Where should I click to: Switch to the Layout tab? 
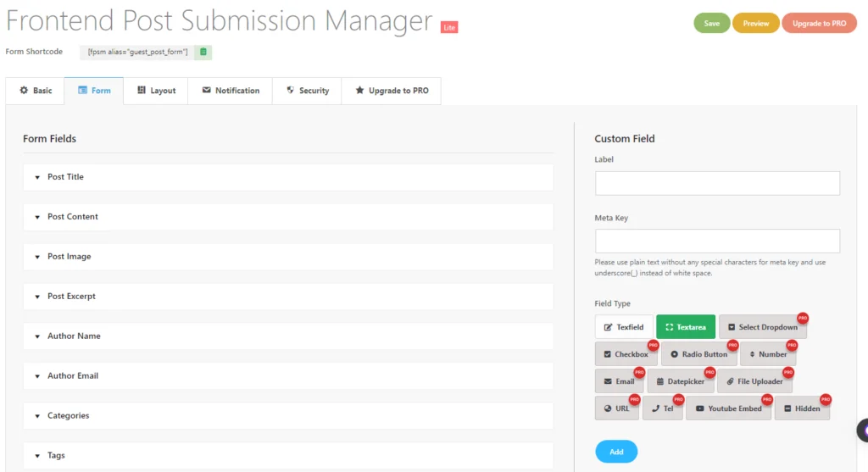click(157, 91)
